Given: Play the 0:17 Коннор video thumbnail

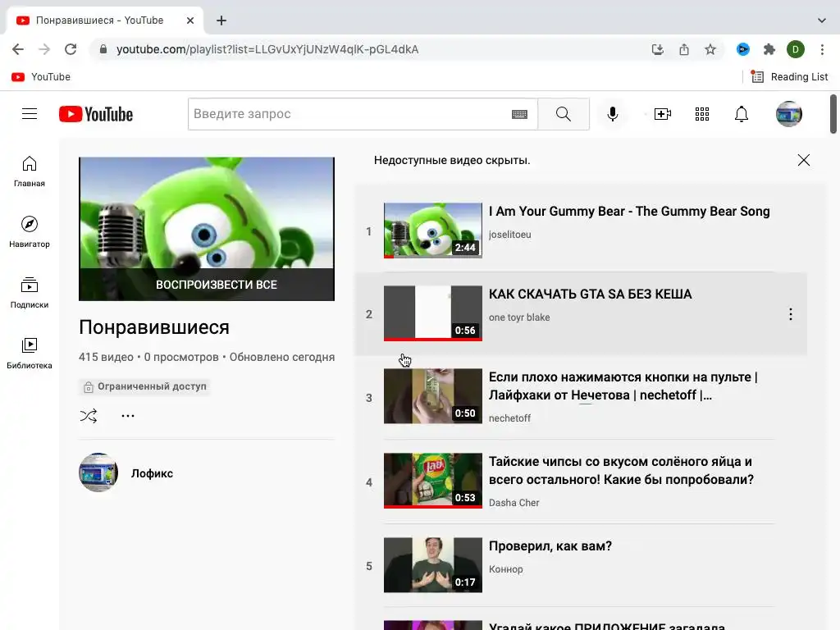Looking at the screenshot, I should (433, 565).
